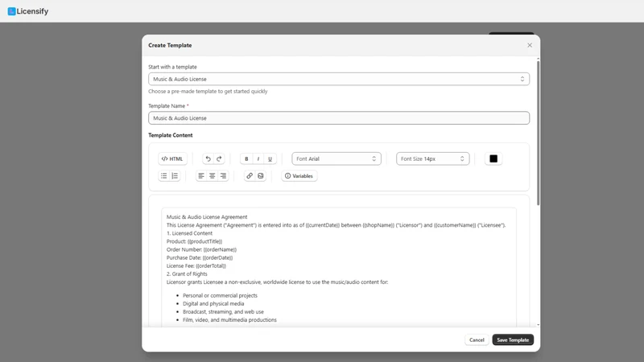Viewport: 644px width, 362px height.
Task: Click the 'Digital and physical media' bullet
Action: [213, 304]
